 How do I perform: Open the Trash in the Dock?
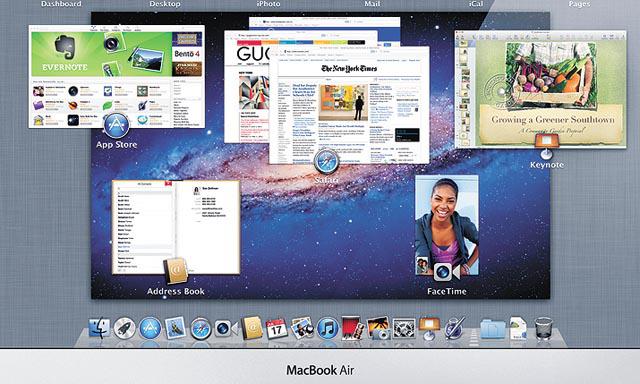pyautogui.click(x=544, y=328)
